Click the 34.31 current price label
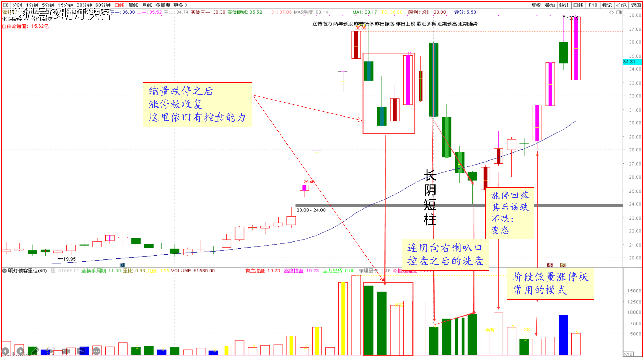 [x=632, y=62]
